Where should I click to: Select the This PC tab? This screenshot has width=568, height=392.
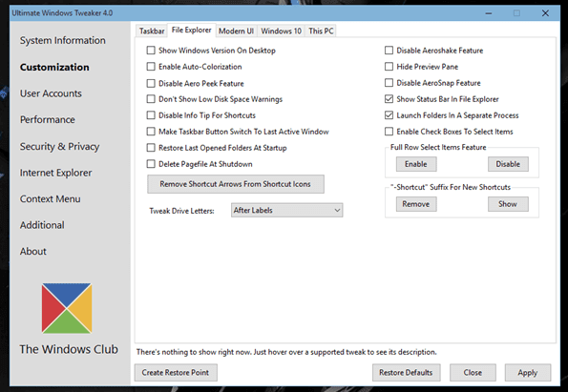pyautogui.click(x=321, y=31)
